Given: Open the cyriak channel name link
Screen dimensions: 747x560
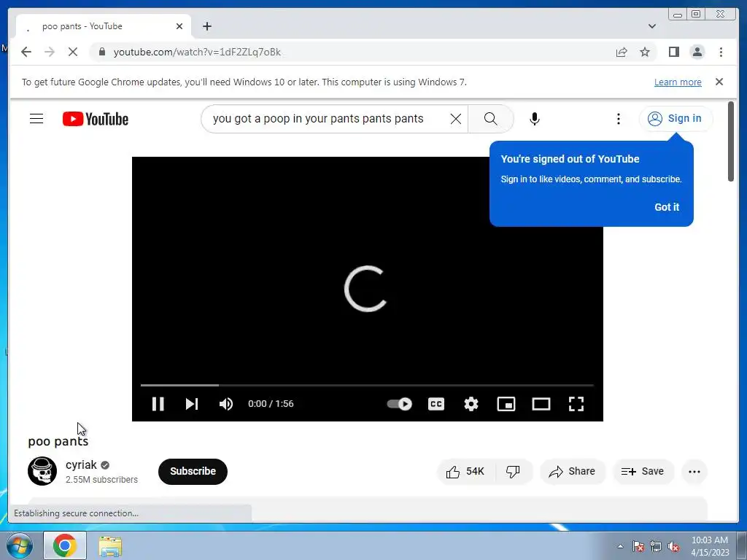Looking at the screenshot, I should [x=81, y=464].
